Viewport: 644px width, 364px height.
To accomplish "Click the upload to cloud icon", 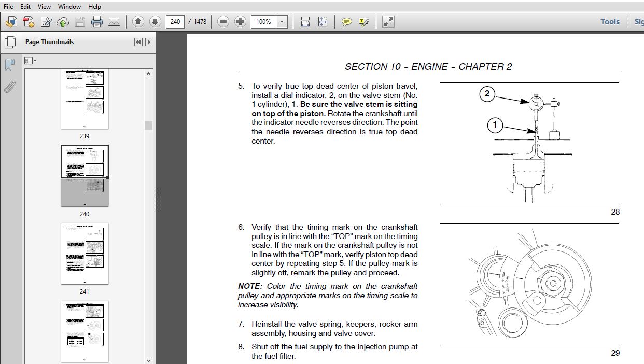I will 63,22.
